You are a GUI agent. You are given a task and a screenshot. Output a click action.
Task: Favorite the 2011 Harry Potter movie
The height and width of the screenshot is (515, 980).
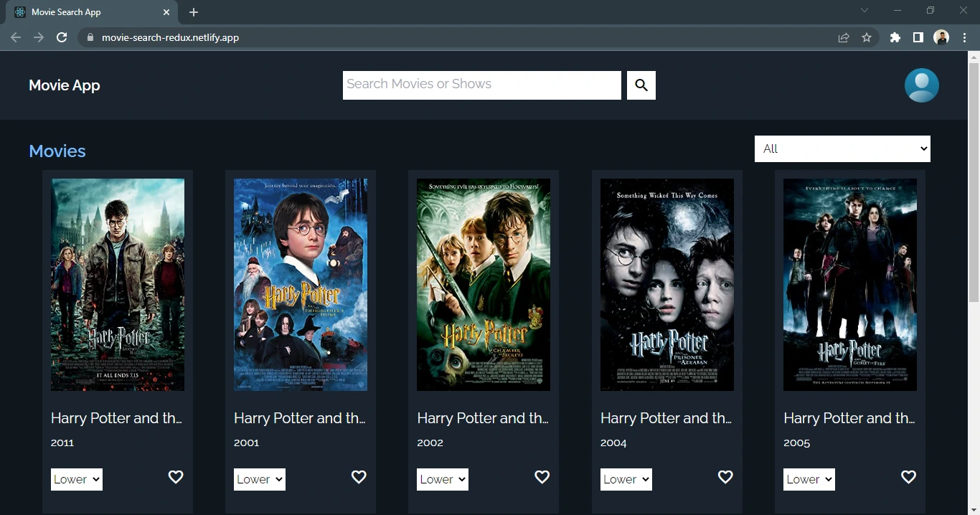[176, 477]
